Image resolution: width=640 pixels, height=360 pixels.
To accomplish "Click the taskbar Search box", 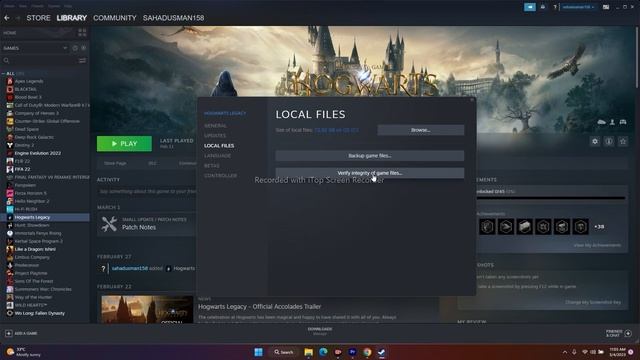I will 284,352.
